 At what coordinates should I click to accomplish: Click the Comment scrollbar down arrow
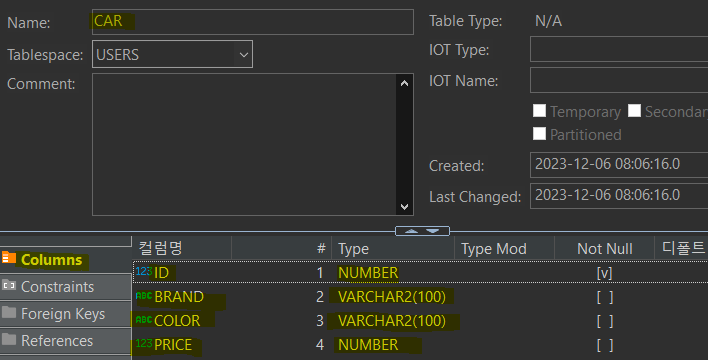click(404, 206)
